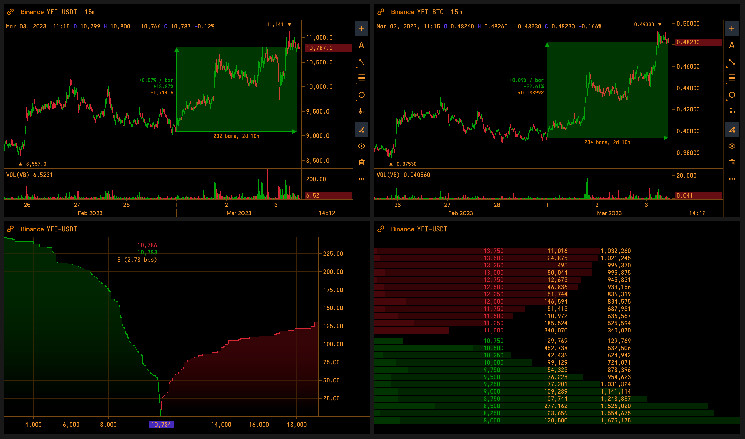Click the highlighted mid-price marker on depth chart

[160, 425]
